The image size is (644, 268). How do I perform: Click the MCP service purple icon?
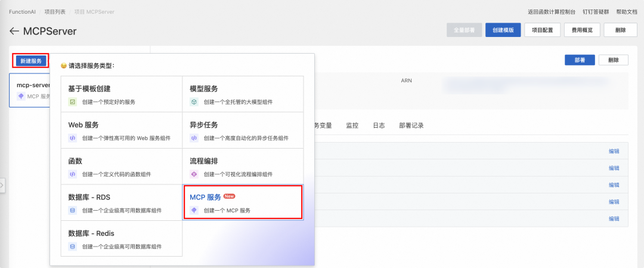pos(194,210)
